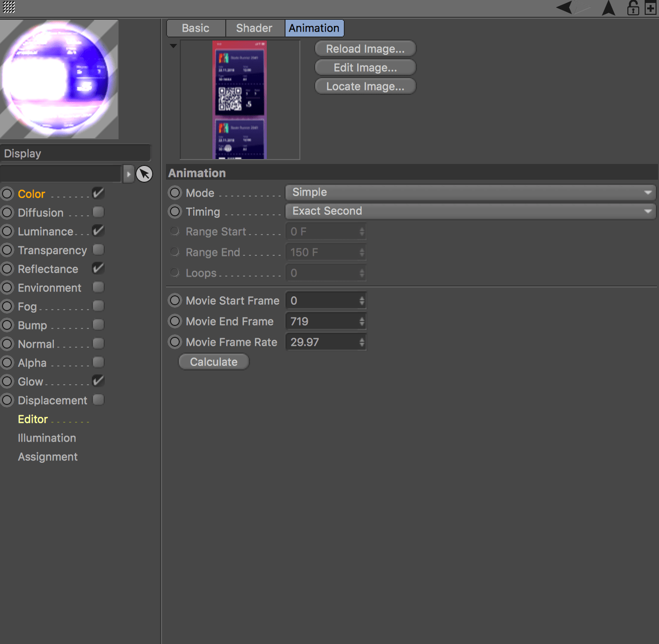Click the arrow picker icon beside name field

(144, 174)
